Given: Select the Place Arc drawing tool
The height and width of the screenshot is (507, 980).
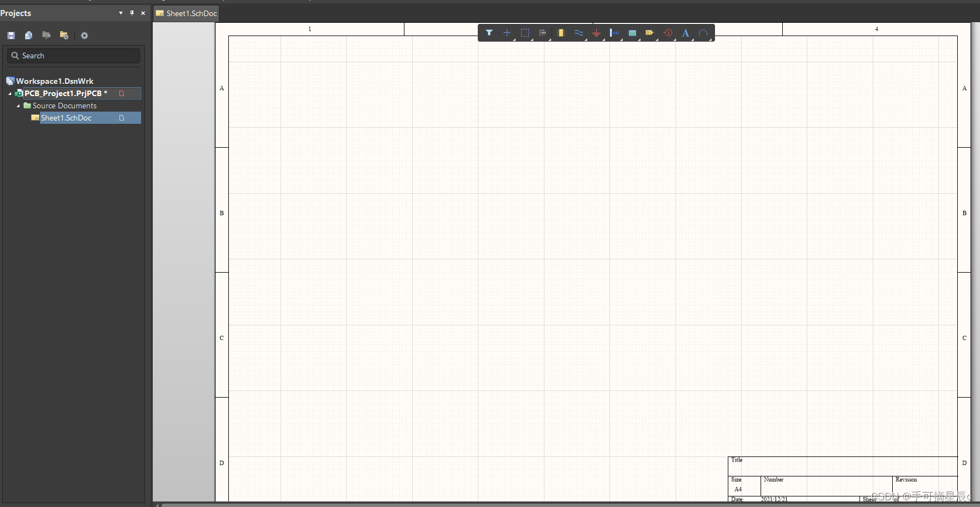Looking at the screenshot, I should click(x=703, y=33).
